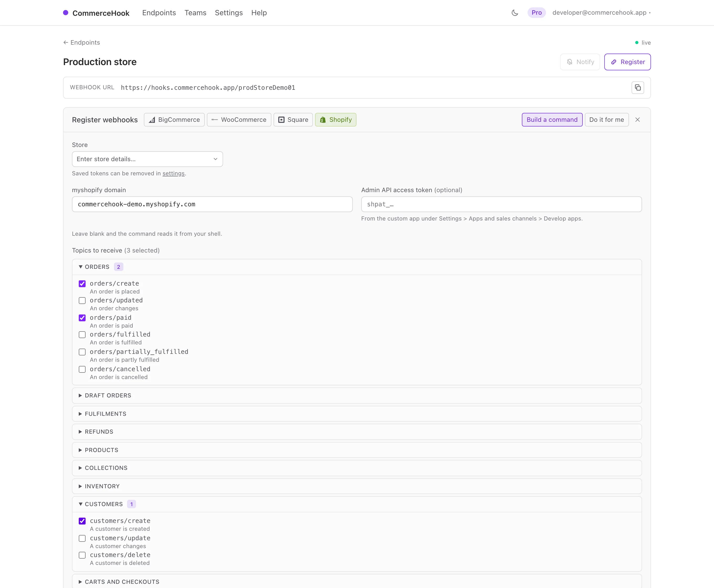The image size is (714, 588).
Task: Switch to Do it for me mode
Action: point(606,119)
